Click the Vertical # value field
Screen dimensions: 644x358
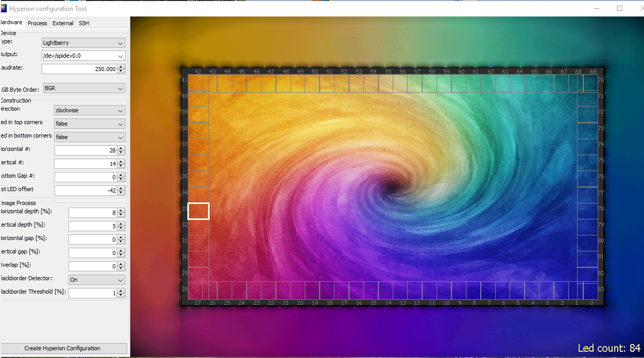tap(85, 164)
